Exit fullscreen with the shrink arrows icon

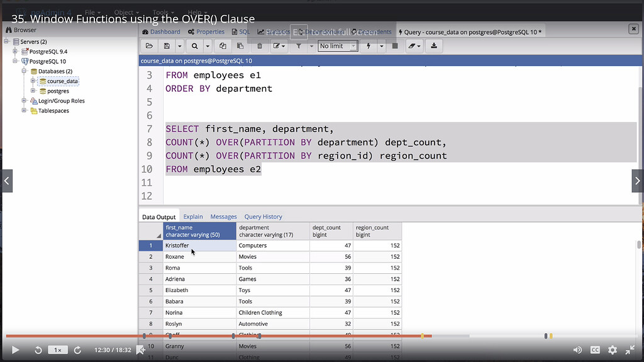click(630, 350)
